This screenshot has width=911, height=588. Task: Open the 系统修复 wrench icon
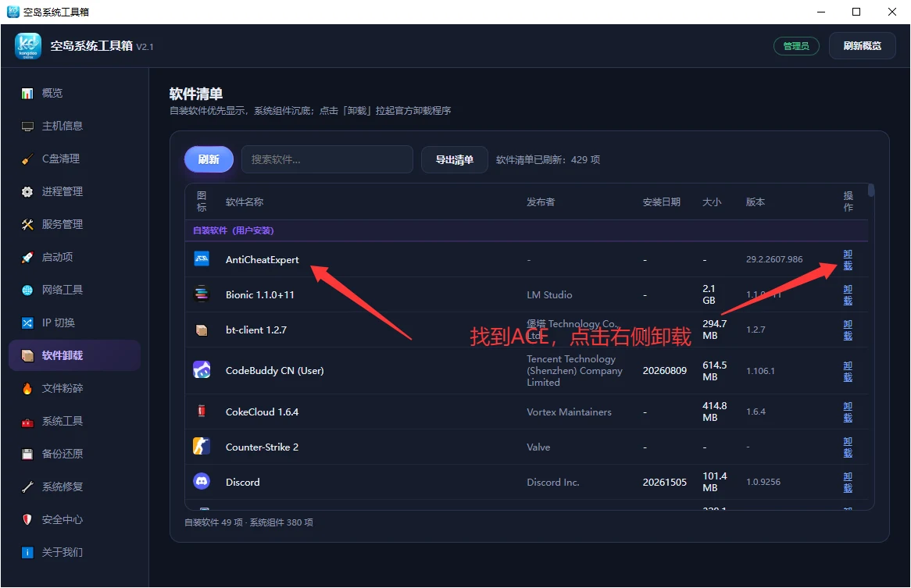tap(27, 487)
